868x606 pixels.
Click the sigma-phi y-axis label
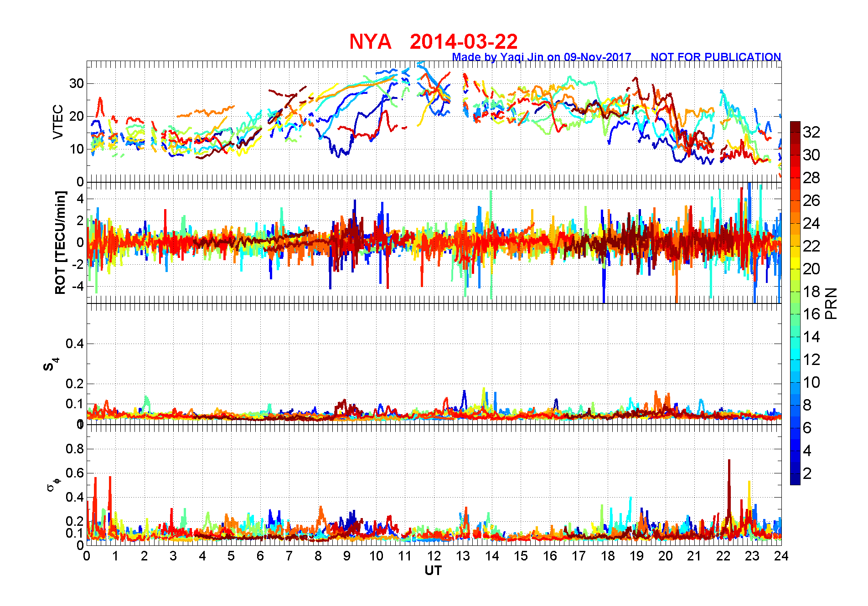(53, 485)
